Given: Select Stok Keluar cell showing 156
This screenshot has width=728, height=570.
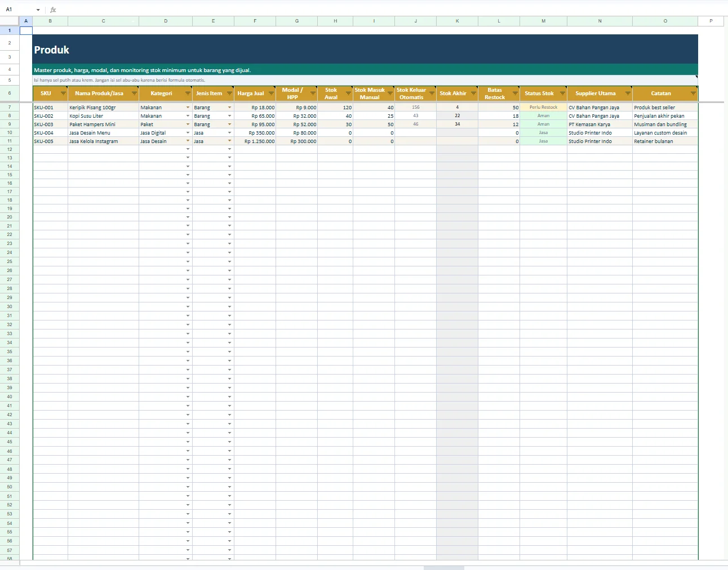Looking at the screenshot, I should pyautogui.click(x=416, y=107).
